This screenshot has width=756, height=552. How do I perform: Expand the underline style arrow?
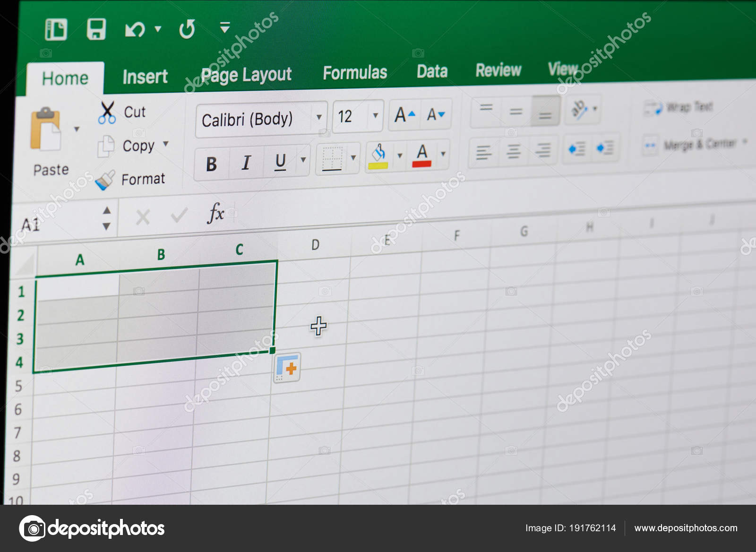[x=303, y=160]
